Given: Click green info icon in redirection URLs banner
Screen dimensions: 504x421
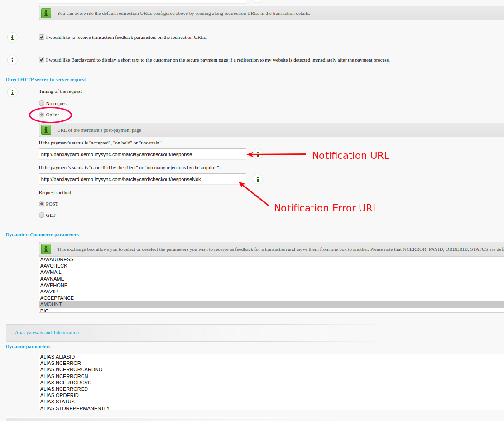Looking at the screenshot, I should click(x=46, y=13).
